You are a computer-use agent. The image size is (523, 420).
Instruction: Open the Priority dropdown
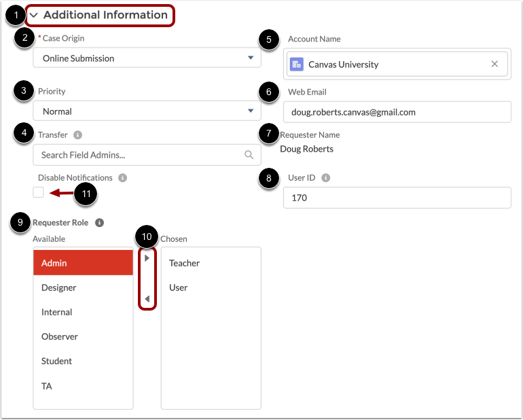[x=147, y=111]
